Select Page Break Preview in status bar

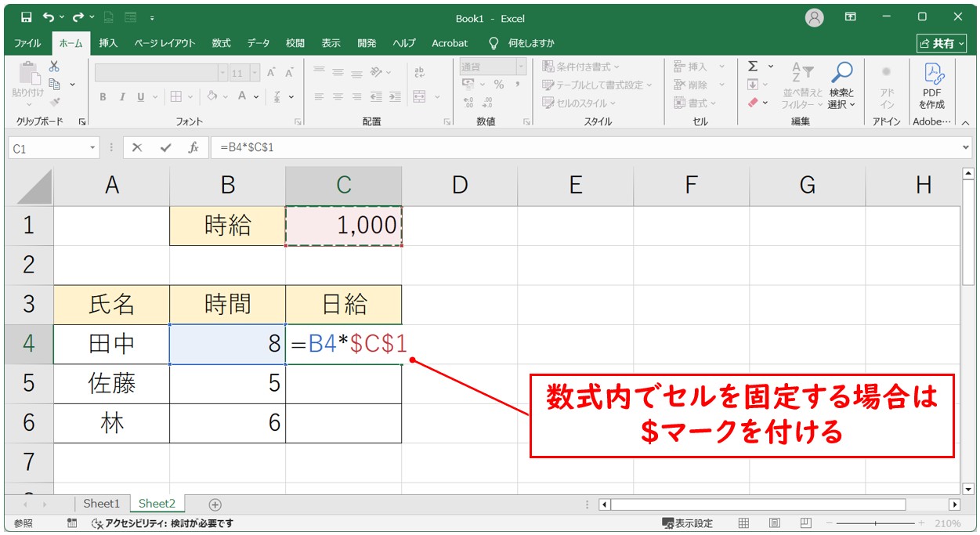805,523
